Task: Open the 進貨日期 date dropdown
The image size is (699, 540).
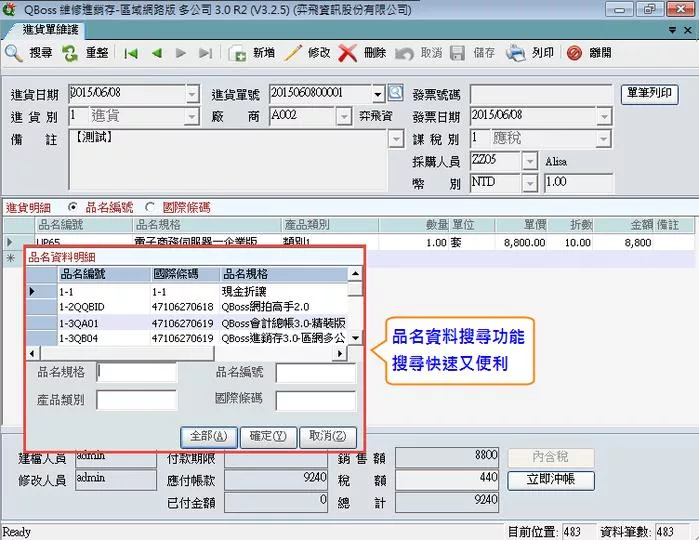Action: tap(192, 94)
